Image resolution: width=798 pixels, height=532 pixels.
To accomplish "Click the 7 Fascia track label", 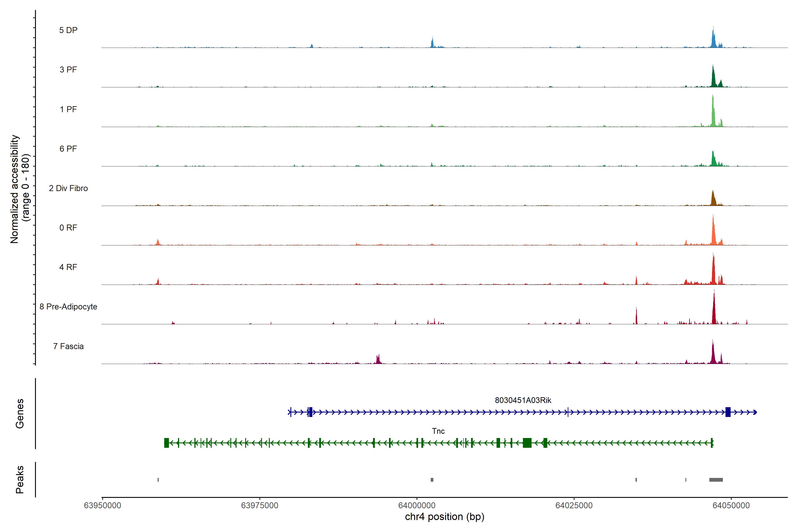I will (68, 346).
